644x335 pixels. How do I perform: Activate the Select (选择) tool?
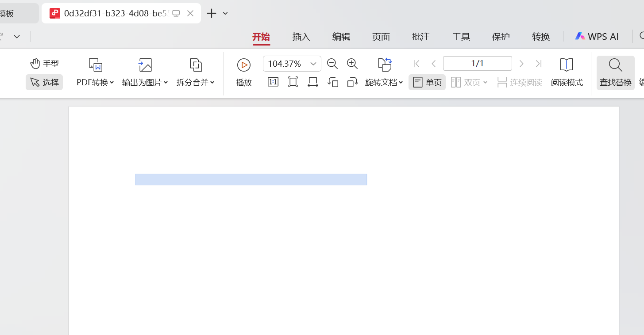tap(44, 82)
